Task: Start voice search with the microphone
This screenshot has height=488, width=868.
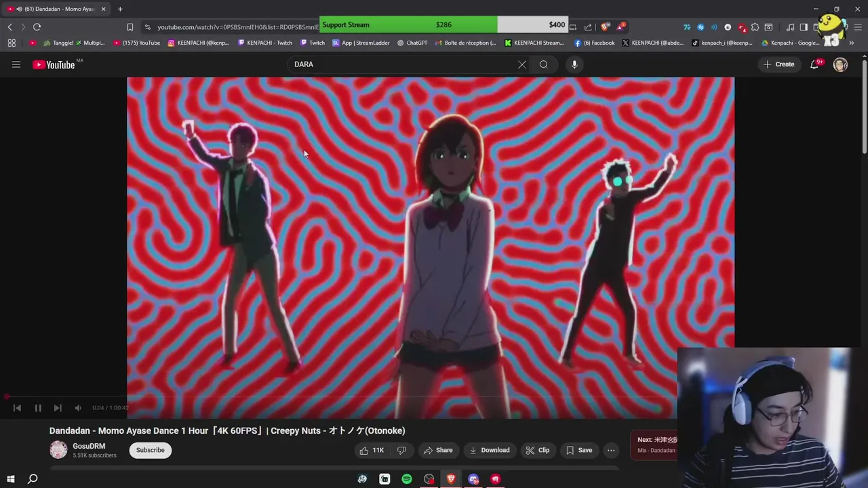Action: pos(574,64)
